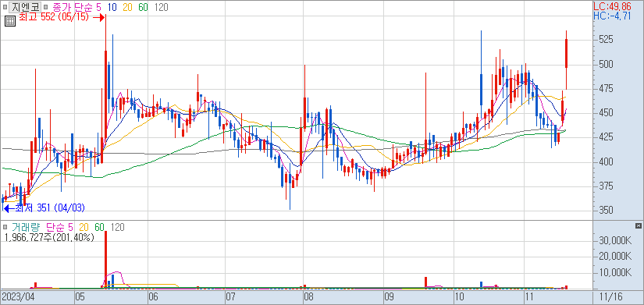Select the 거래량 volume indicator label

pos(26,227)
